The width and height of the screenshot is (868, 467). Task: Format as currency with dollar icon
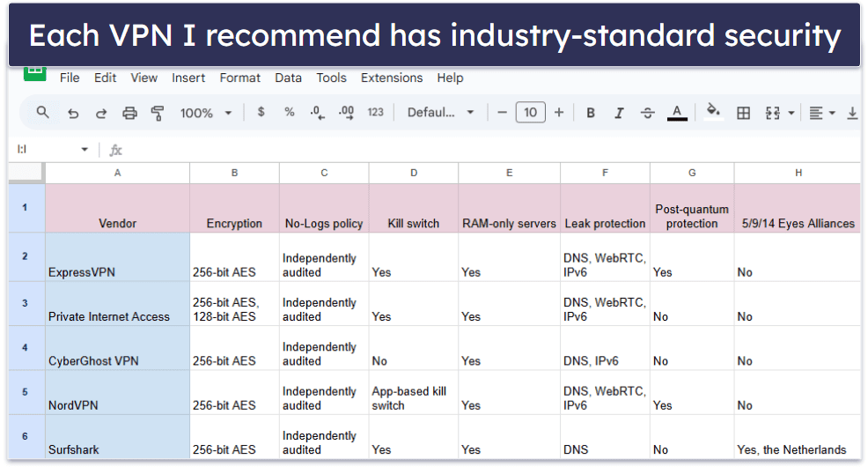(x=261, y=113)
